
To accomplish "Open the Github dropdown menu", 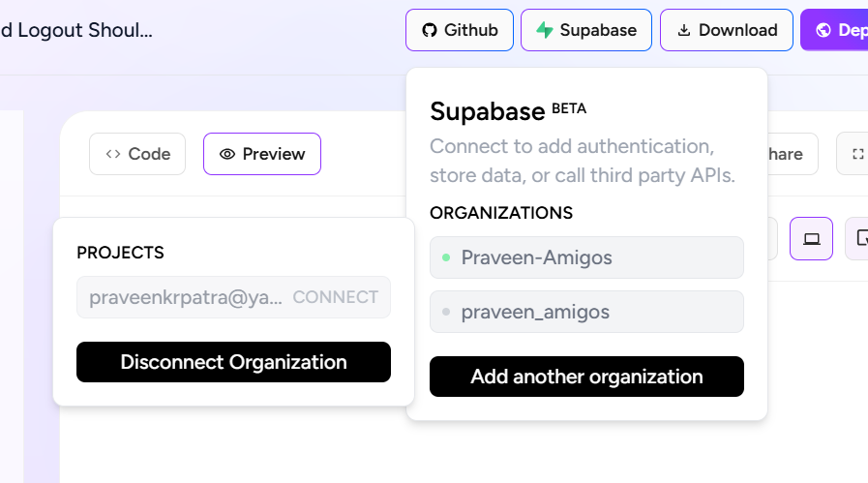I will 460,30.
